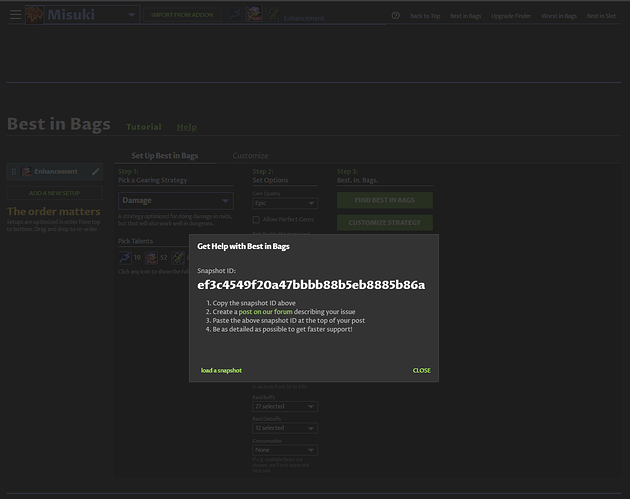Click load a snapshot link
This screenshot has width=630, height=499.
pyautogui.click(x=221, y=370)
